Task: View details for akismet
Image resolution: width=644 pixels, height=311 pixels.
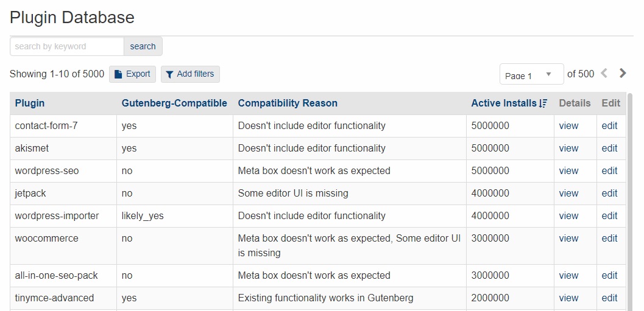Action: (x=568, y=148)
